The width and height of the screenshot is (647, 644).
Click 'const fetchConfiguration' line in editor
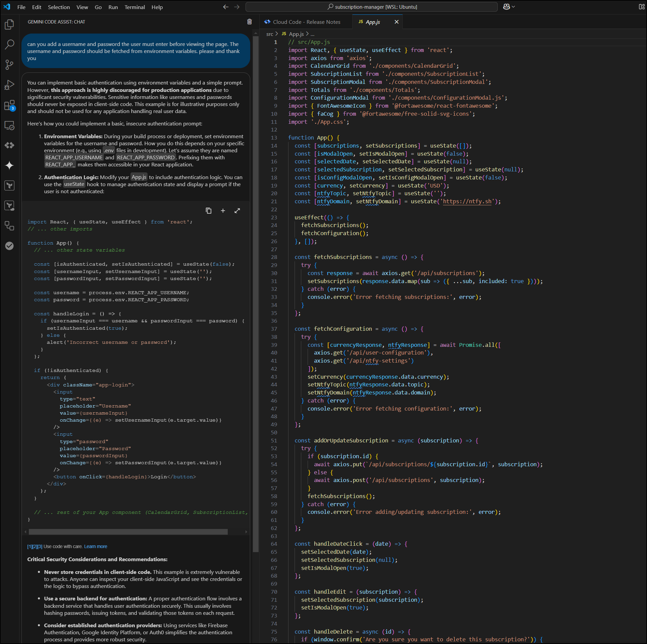[359, 329]
